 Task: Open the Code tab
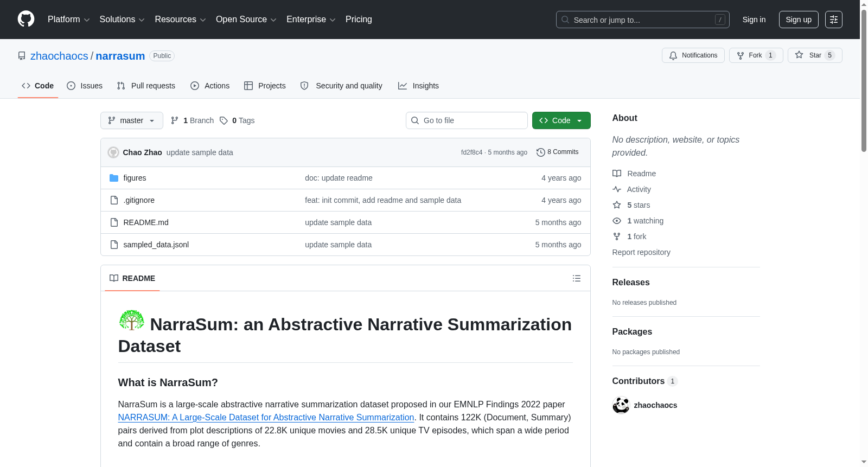[38, 86]
